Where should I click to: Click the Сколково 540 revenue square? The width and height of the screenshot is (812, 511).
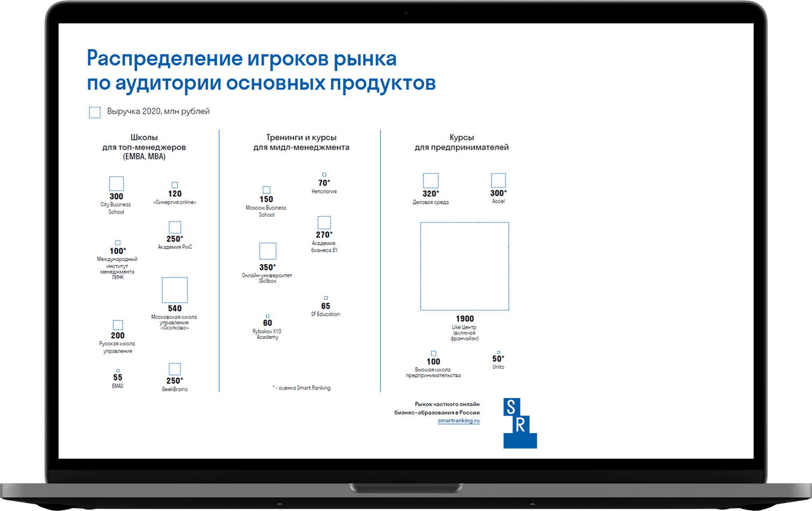pos(175,290)
